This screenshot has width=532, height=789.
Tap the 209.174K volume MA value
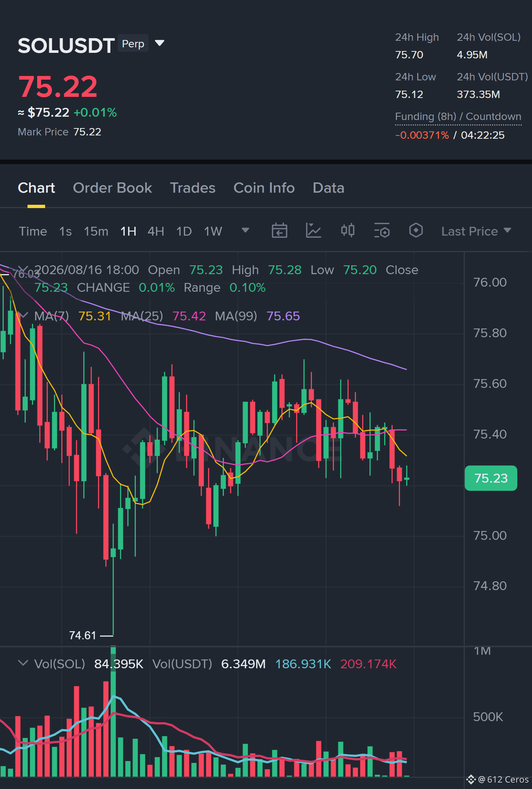point(368,664)
